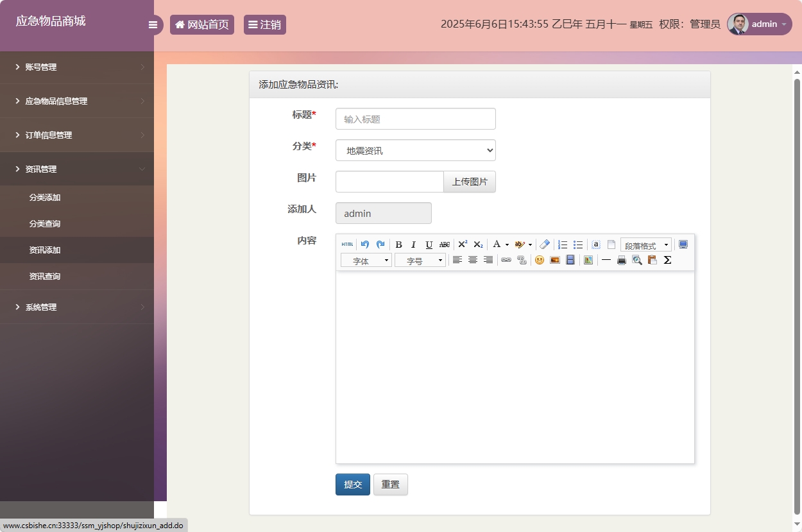This screenshot has height=532, width=802.
Task: Click the print icon in the editor toolbar
Action: pos(621,260)
